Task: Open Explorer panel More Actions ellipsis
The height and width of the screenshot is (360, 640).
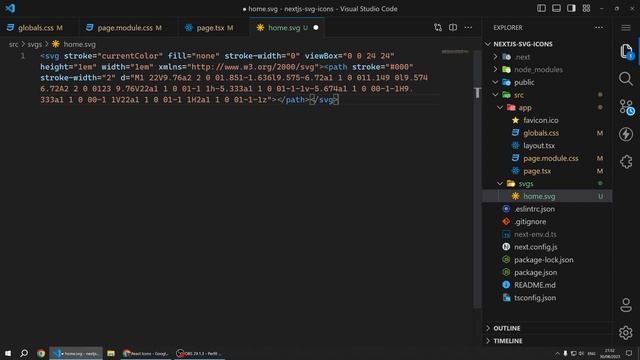Action: pos(599,27)
